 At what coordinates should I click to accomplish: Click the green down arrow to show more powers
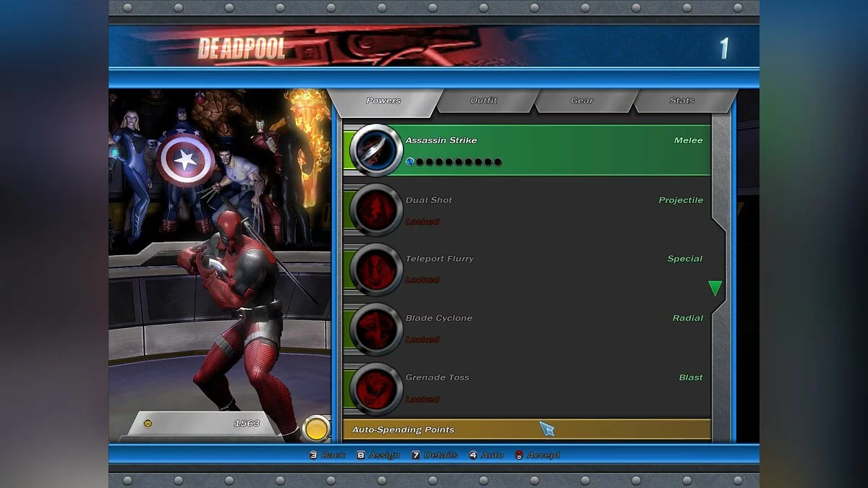pyautogui.click(x=715, y=288)
